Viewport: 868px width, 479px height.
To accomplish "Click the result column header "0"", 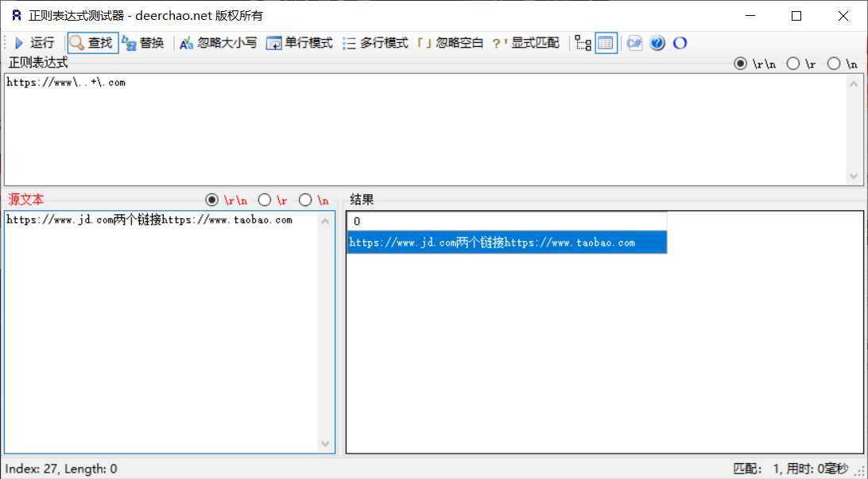I will (506, 221).
